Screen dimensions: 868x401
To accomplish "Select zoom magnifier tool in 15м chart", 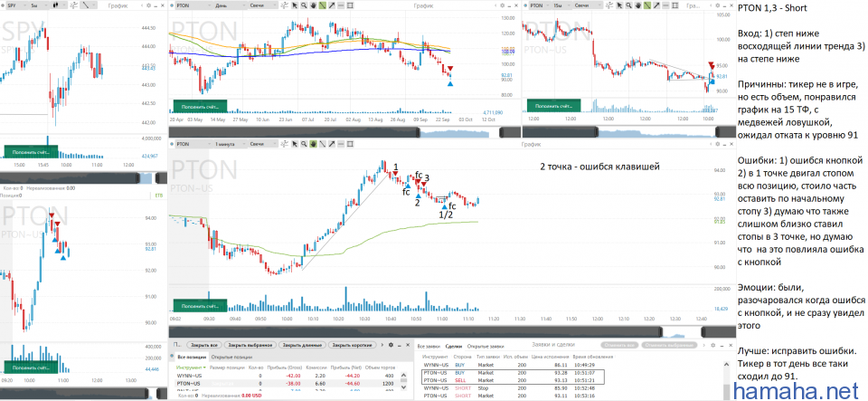I will pyautogui.click(x=629, y=5).
